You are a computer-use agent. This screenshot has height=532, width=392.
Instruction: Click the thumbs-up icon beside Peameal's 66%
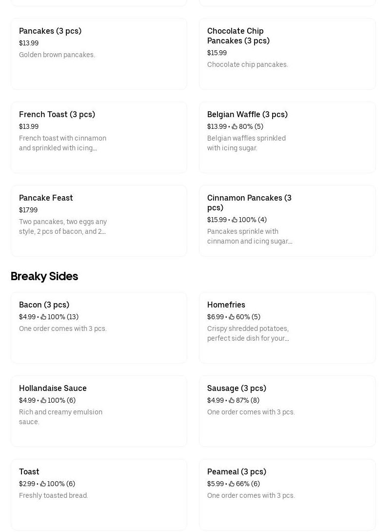coord(231,484)
